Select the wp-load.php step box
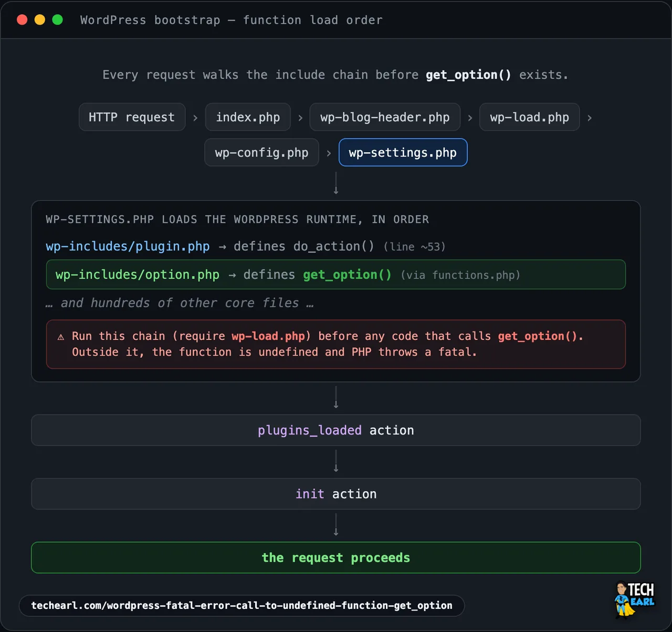The height and width of the screenshot is (632, 672). tap(529, 117)
